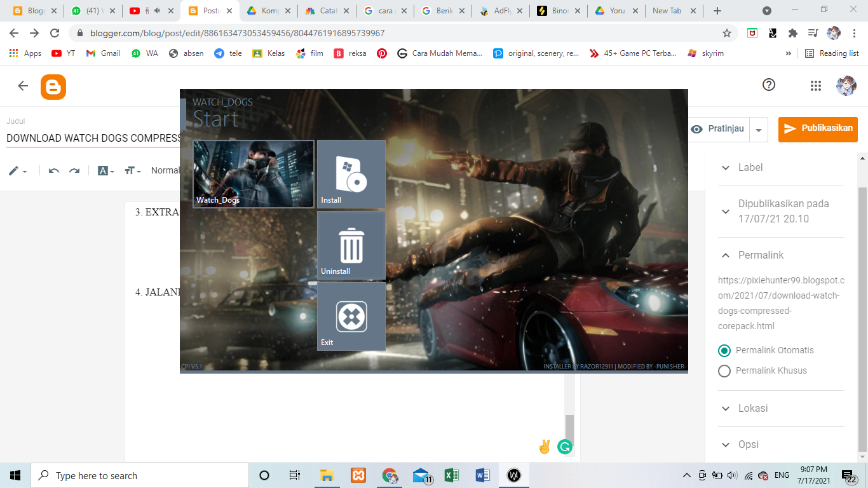Click the Pratinjau preview button

pyautogui.click(x=719, y=129)
